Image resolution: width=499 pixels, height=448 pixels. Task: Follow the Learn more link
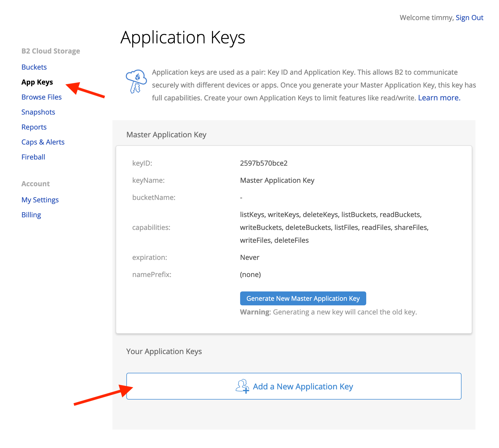pyautogui.click(x=439, y=98)
